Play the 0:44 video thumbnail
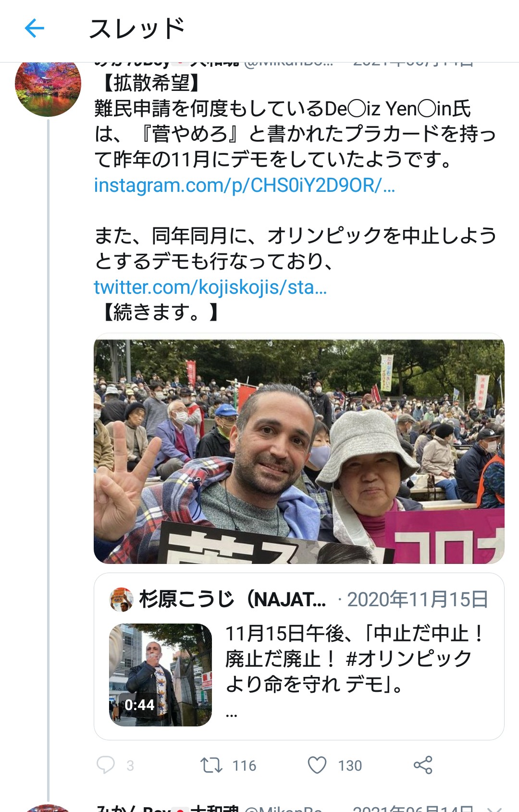The image size is (519, 812). tap(161, 675)
